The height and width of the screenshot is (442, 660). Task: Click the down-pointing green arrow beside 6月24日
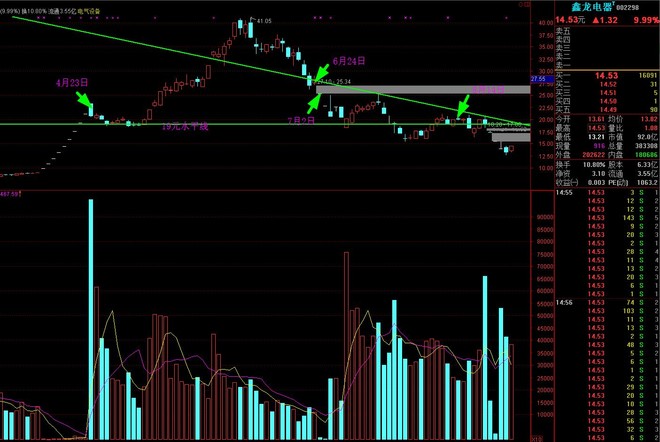322,72
